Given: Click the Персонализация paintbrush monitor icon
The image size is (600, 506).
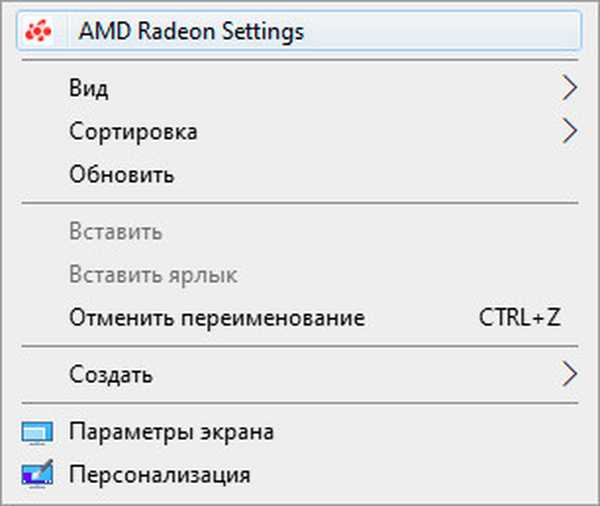Looking at the screenshot, I should 37,474.
